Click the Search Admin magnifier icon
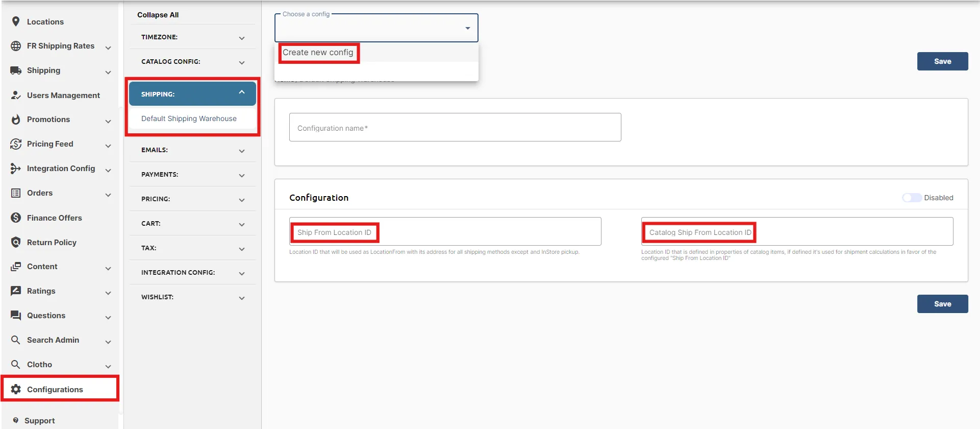The image size is (980, 429). pos(16,340)
